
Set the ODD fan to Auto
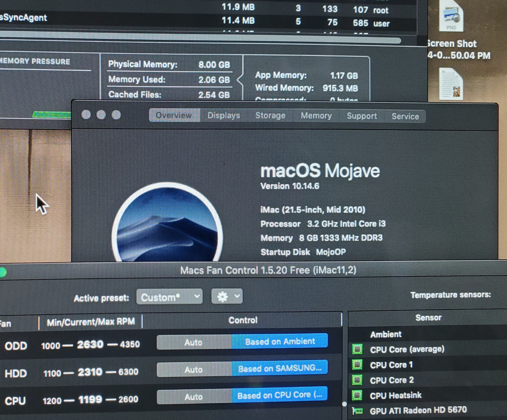point(194,342)
